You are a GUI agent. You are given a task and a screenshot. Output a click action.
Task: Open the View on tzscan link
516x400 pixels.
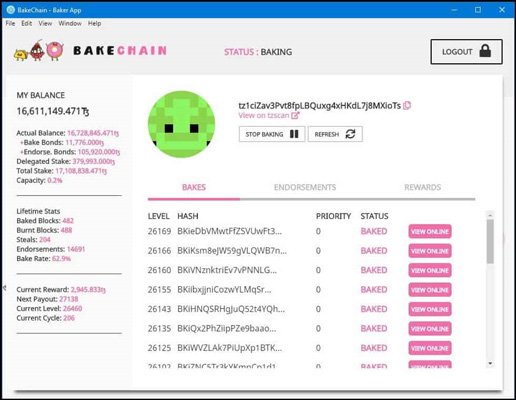[x=264, y=116]
